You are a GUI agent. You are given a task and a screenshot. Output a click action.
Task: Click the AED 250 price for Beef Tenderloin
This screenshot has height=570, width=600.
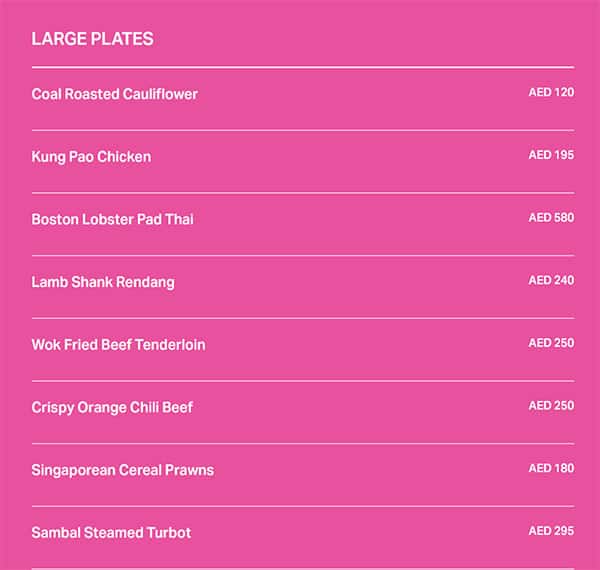click(551, 343)
